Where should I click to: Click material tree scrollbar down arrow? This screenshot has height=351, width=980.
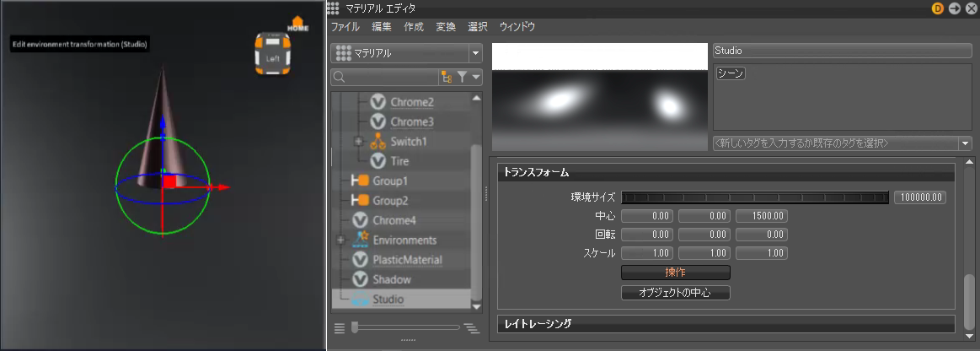click(477, 306)
